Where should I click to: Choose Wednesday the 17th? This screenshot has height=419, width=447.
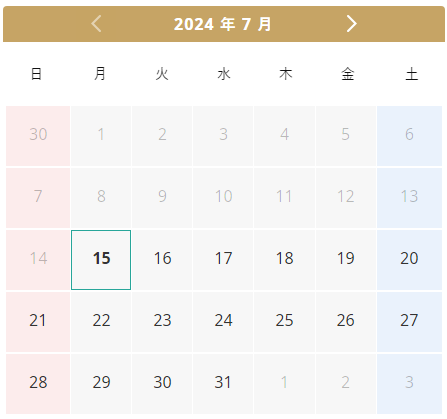point(223,260)
